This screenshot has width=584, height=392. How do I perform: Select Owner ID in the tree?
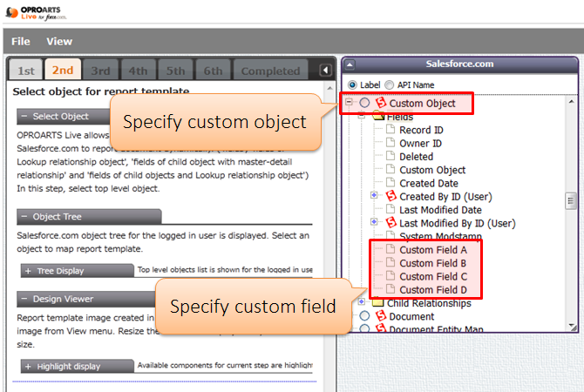[x=420, y=144]
